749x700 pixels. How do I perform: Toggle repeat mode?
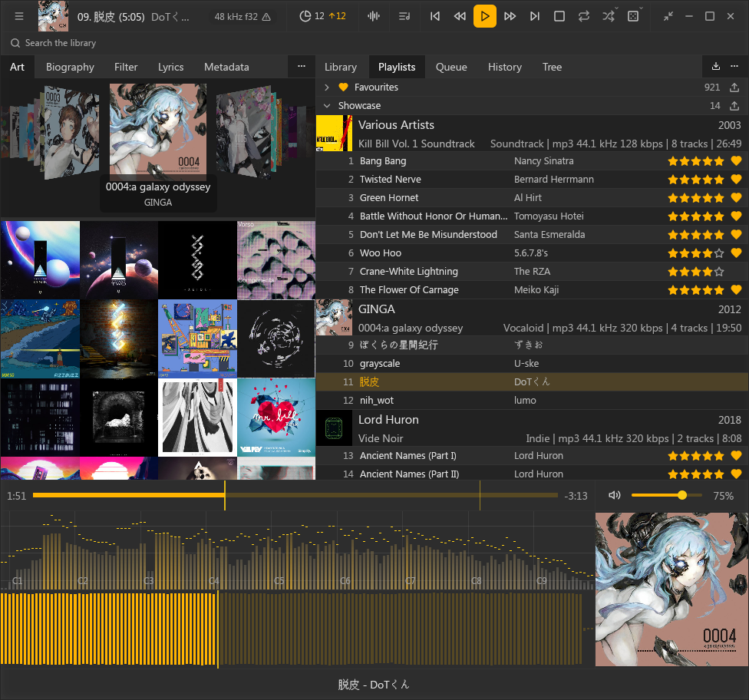[584, 16]
